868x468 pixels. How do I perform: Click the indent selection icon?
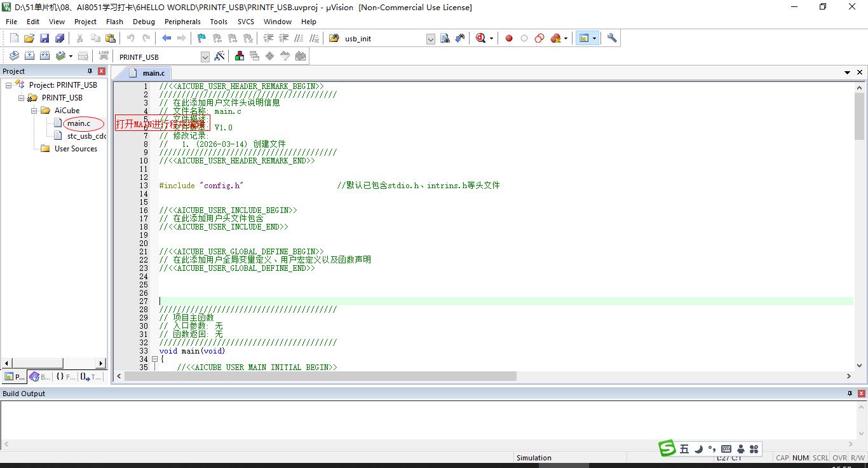[268, 38]
